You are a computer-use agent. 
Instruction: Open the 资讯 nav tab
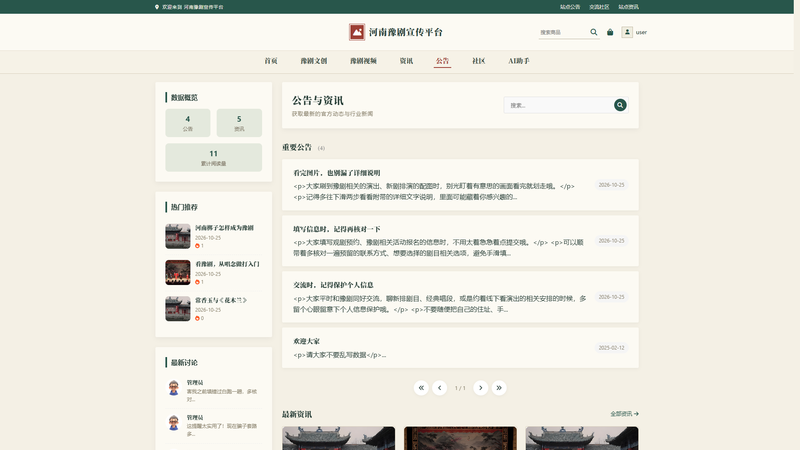coord(406,61)
